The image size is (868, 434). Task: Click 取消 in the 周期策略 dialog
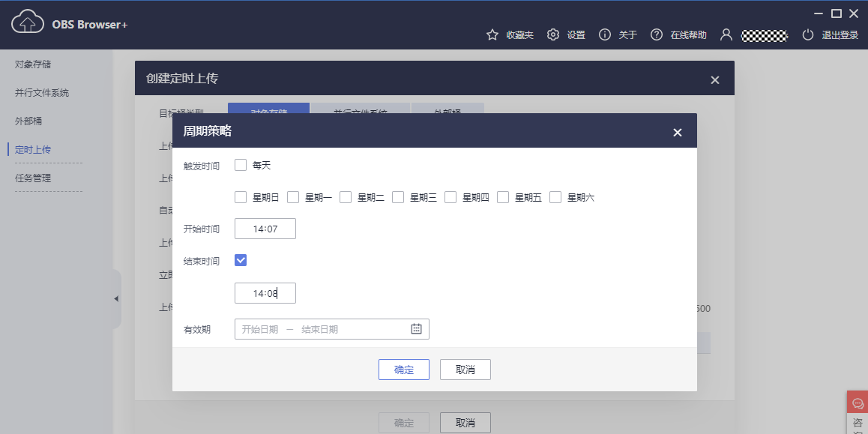[465, 370]
